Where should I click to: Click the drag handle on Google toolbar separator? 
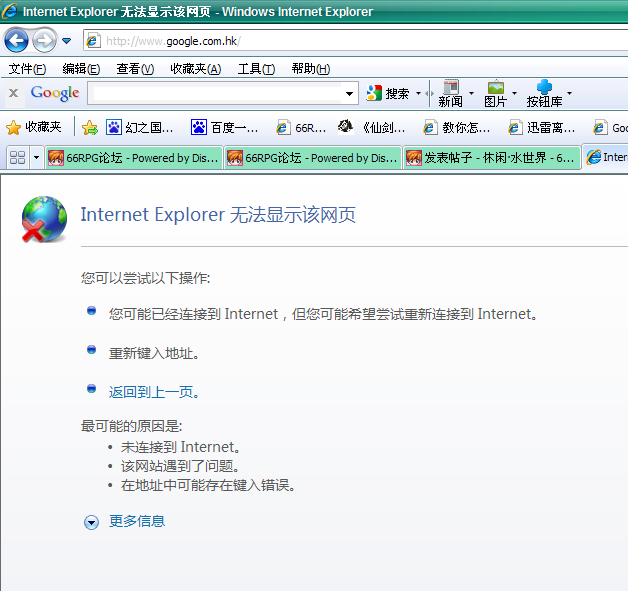coord(430,94)
